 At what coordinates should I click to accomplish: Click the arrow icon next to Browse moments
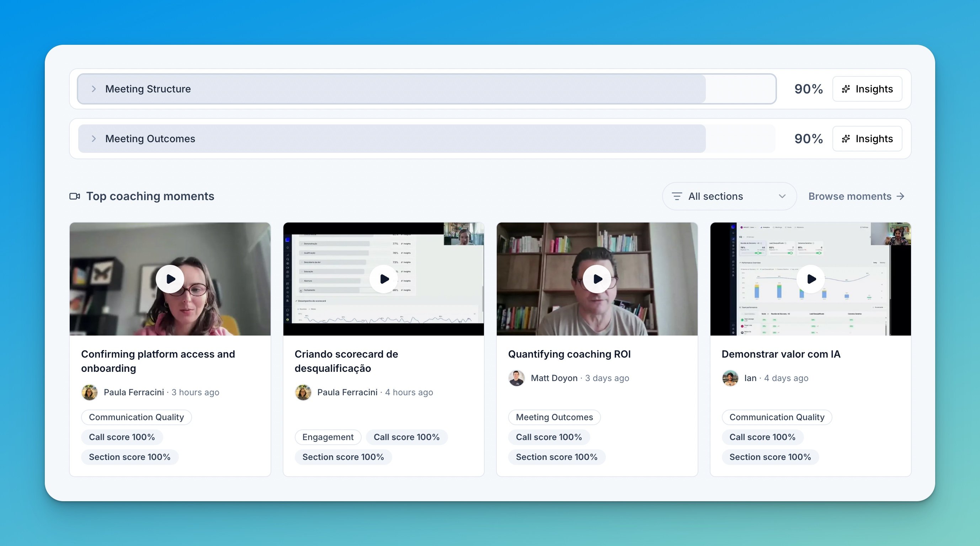900,196
